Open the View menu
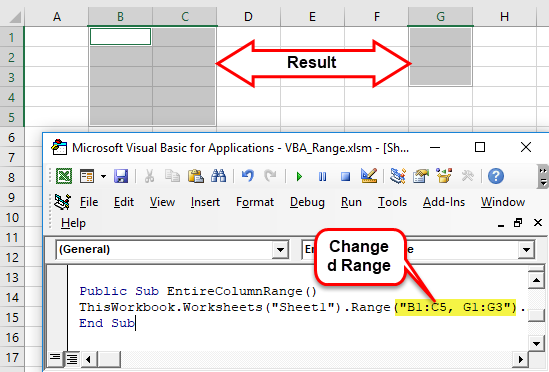549x372 pixels. click(x=162, y=202)
